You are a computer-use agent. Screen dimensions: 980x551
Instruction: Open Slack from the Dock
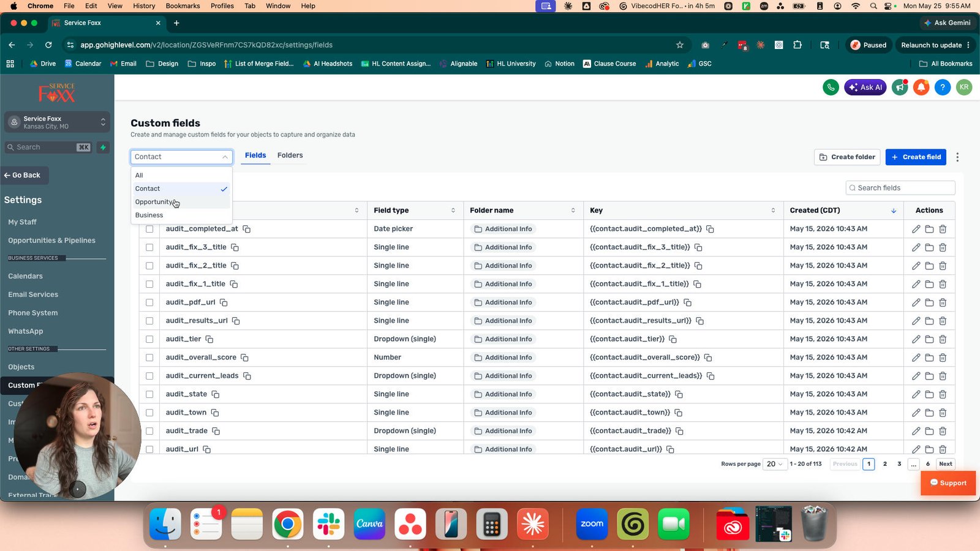(328, 524)
